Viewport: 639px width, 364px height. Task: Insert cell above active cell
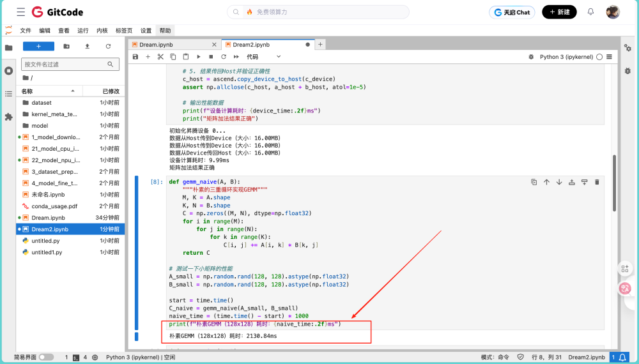572,182
